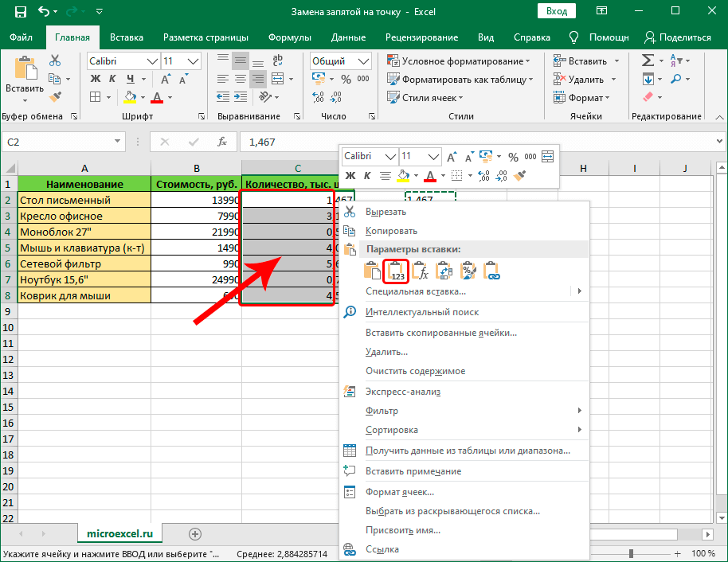Screen dimensions: 728x562
Task: Toggle Italic К in mini toolbar
Action: click(x=366, y=175)
